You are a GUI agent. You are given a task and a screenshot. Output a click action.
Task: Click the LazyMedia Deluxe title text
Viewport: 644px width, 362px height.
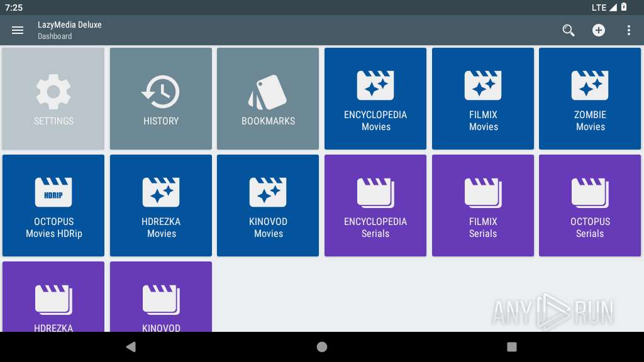pyautogui.click(x=69, y=25)
